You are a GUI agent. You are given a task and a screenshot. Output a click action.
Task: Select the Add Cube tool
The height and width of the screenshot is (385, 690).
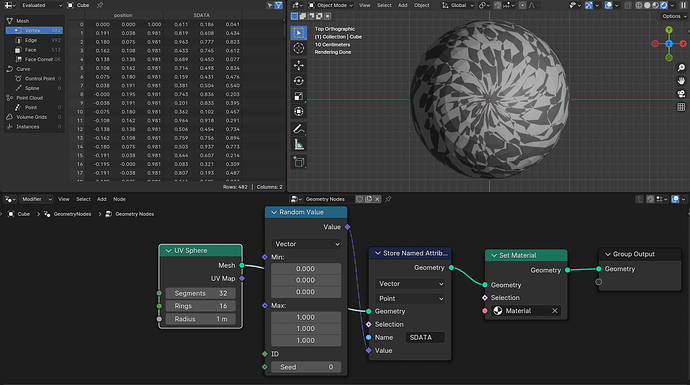(x=299, y=162)
